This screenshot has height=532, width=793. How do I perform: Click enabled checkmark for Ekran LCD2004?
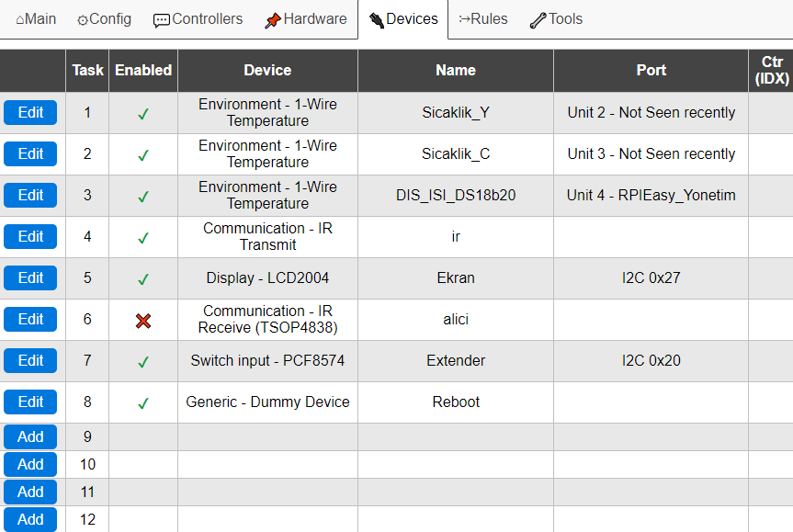pos(143,279)
